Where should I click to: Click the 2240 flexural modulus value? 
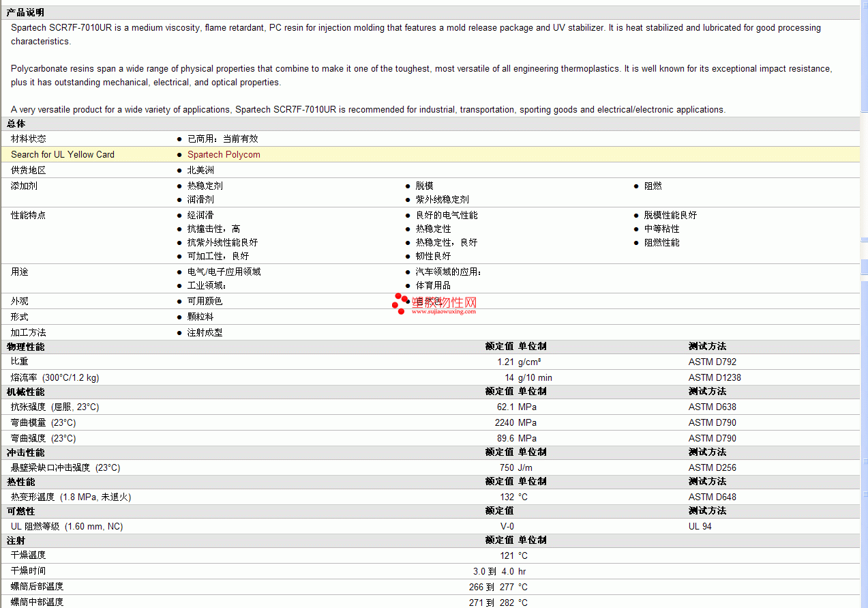point(505,422)
